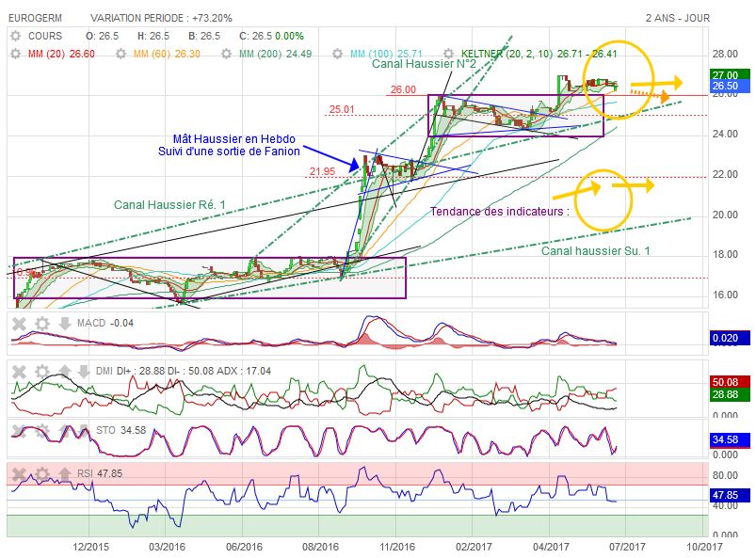The image size is (756, 558).
Task: Open settings gear for MM (60)
Action: click(121, 54)
